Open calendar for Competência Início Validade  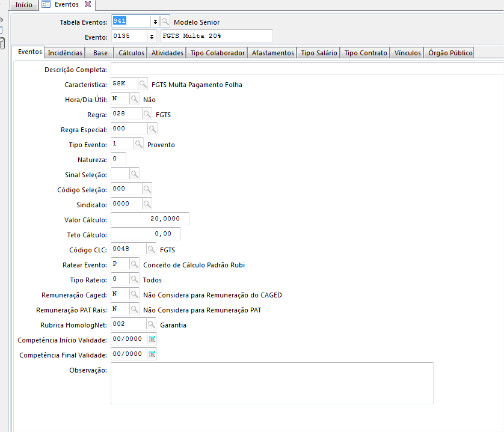(152, 339)
